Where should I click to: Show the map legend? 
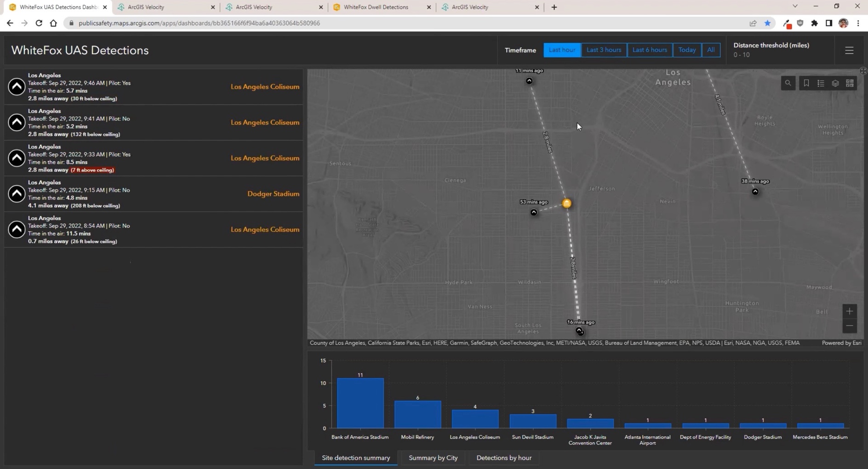[x=821, y=83]
